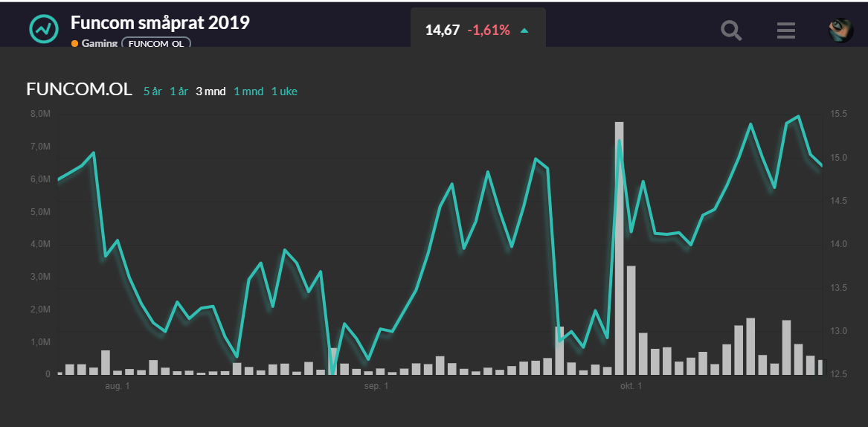This screenshot has width=868, height=427.
Task: Click the -1,61% change value
Action: 488,30
